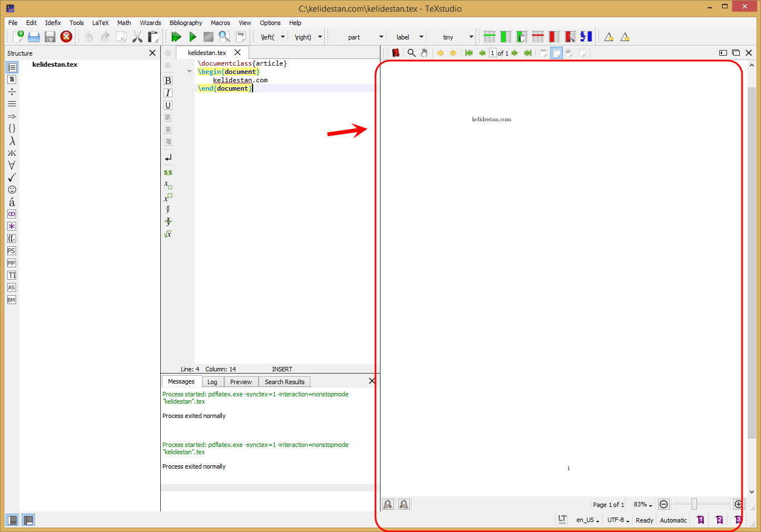Click the Cut scissors icon

pyautogui.click(x=137, y=37)
